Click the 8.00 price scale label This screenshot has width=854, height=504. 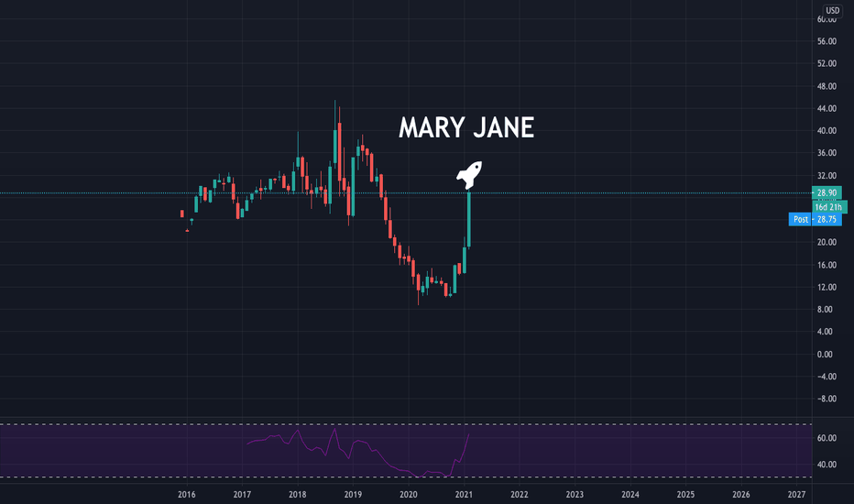(825, 310)
